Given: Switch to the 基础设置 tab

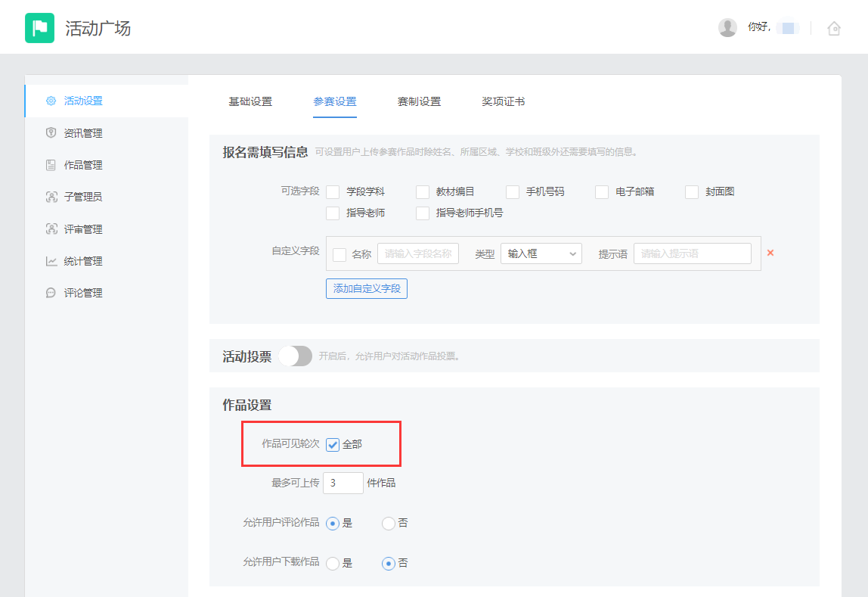Looking at the screenshot, I should tap(250, 101).
